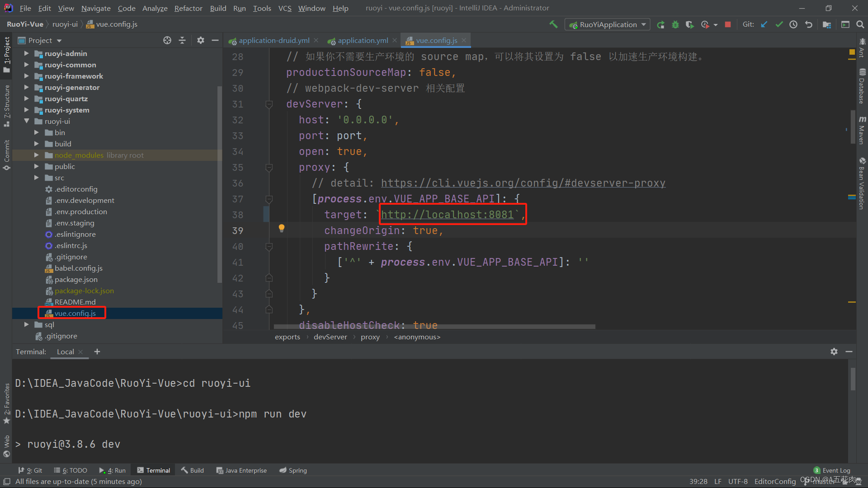Open the Spring tool window button
868x488 pixels.
pos(293,470)
